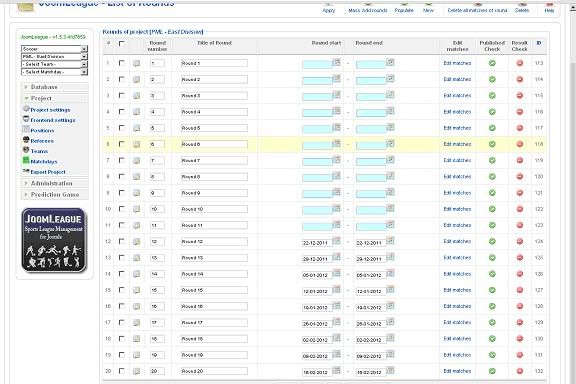Open Edit matches link for Round 11
This screenshot has width=576, height=384.
(x=457, y=225)
